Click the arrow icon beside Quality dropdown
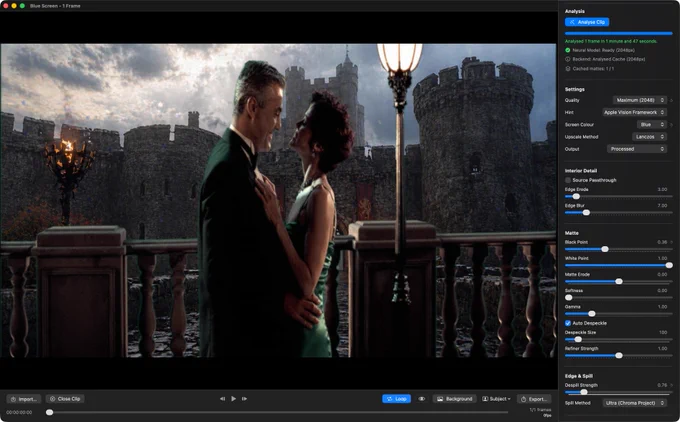The width and height of the screenshot is (680, 422). pos(671,101)
